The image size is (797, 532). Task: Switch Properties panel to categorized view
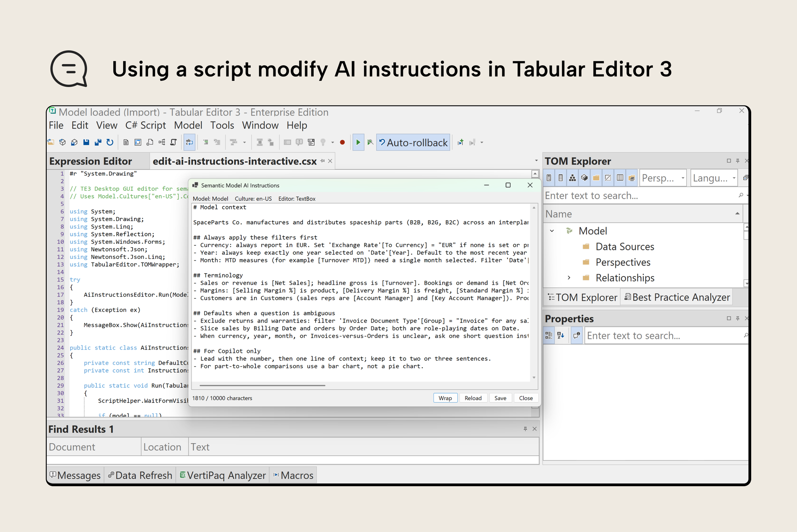[x=549, y=335]
